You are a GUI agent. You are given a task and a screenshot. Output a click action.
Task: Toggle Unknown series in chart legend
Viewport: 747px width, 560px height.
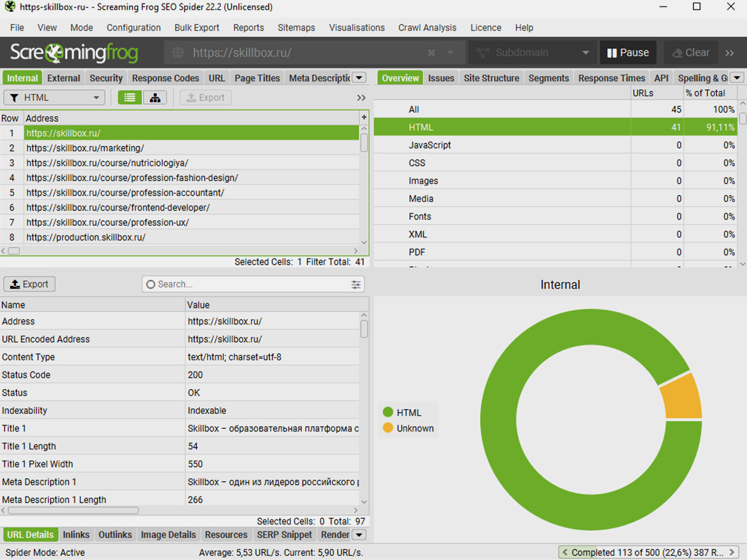[408, 428]
